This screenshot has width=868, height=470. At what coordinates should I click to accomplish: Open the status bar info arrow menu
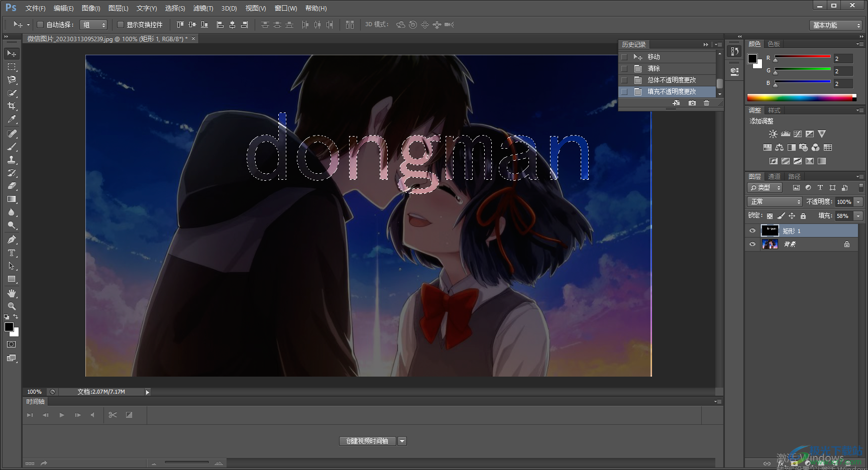(x=147, y=392)
